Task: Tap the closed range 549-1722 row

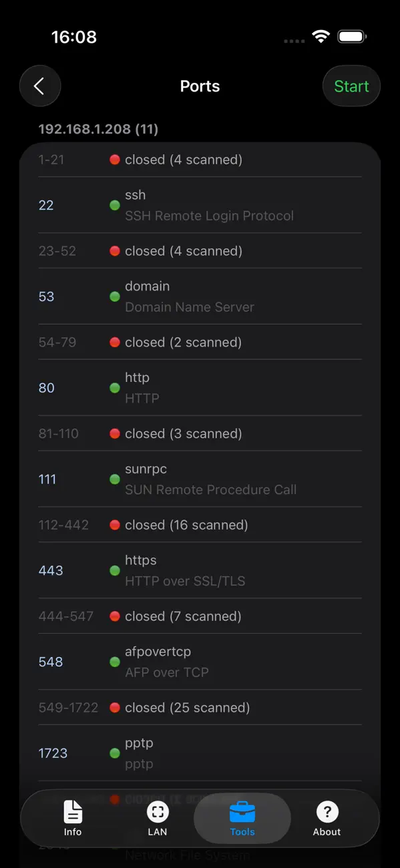Action: point(200,707)
